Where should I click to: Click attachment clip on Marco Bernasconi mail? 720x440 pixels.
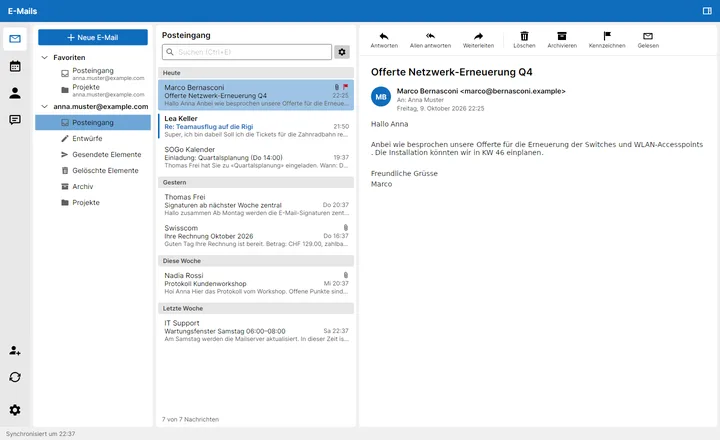pyautogui.click(x=337, y=87)
